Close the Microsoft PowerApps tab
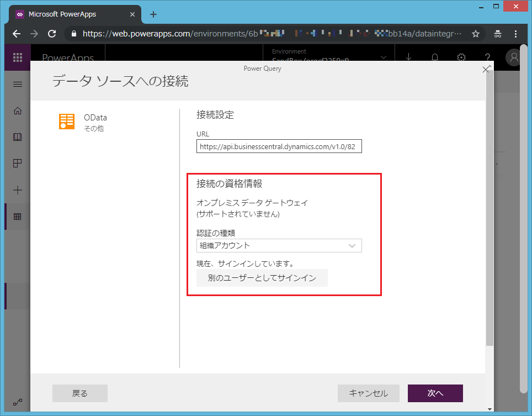532x416 pixels. tap(132, 14)
